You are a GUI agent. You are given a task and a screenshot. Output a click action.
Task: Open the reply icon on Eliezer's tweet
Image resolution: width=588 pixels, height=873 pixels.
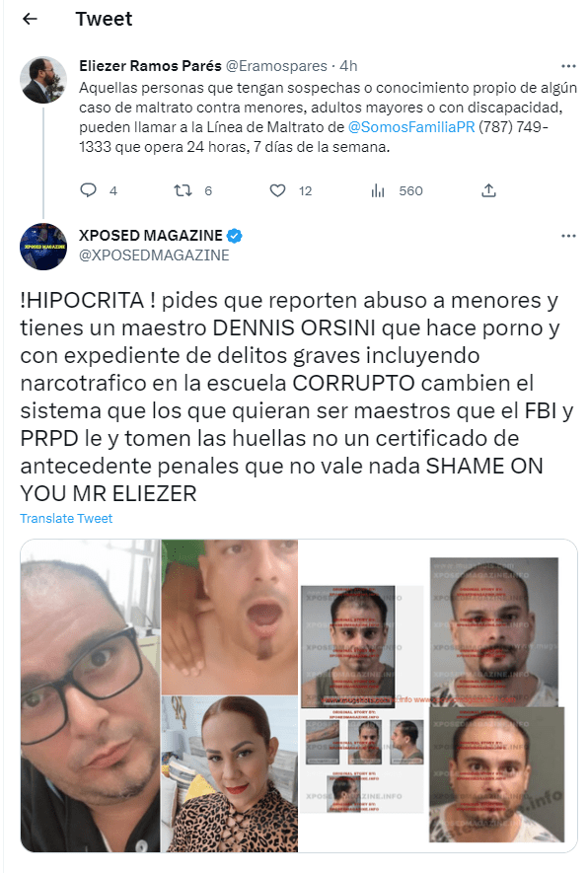pos(89,191)
